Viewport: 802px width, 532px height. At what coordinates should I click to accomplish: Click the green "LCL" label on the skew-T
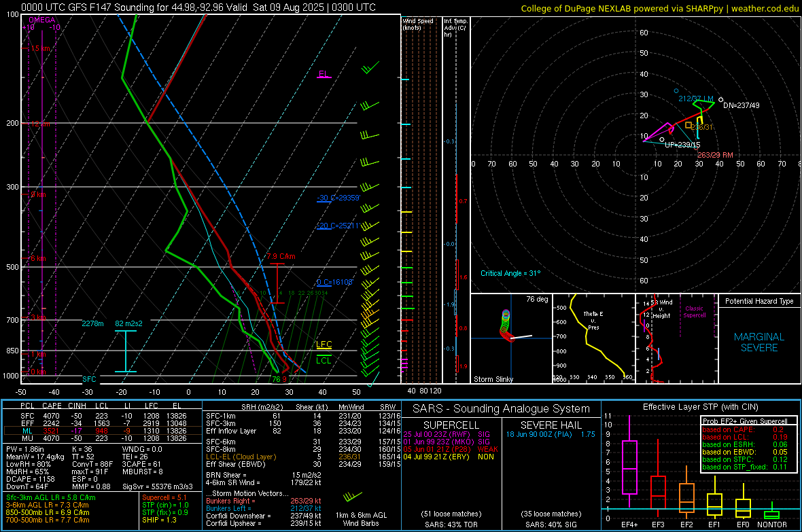click(324, 360)
